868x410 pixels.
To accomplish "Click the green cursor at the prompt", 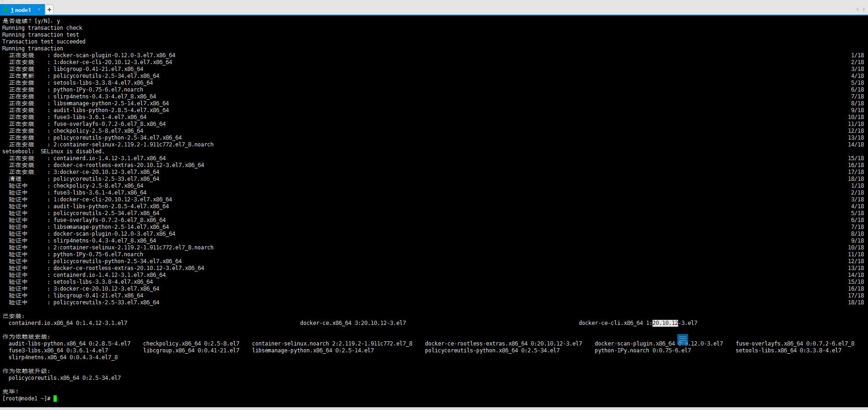I will coord(55,399).
